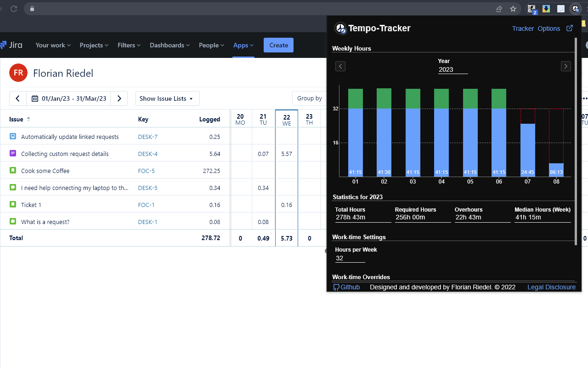Click the icon for What is a request?
The image size is (588, 368).
click(13, 222)
